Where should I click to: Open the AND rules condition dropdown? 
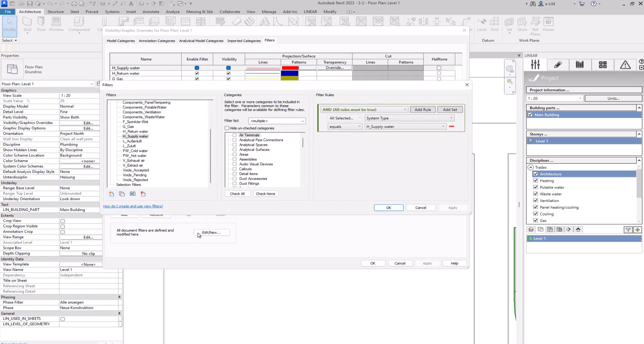364,110
